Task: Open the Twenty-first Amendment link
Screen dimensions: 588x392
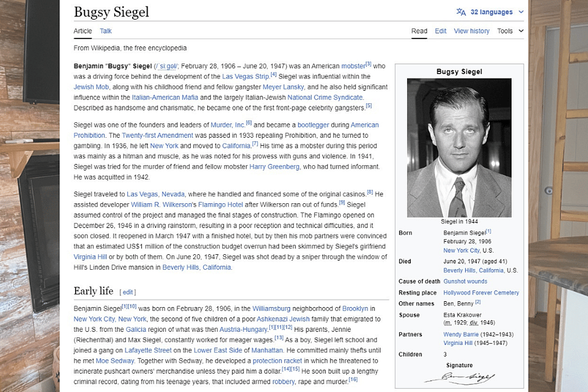Action: click(x=157, y=135)
